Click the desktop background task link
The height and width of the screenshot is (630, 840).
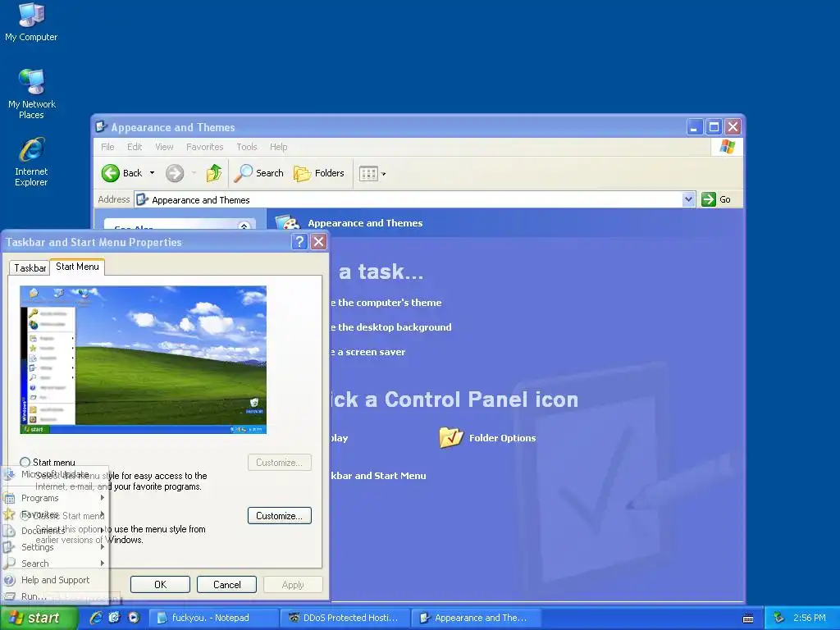click(391, 326)
